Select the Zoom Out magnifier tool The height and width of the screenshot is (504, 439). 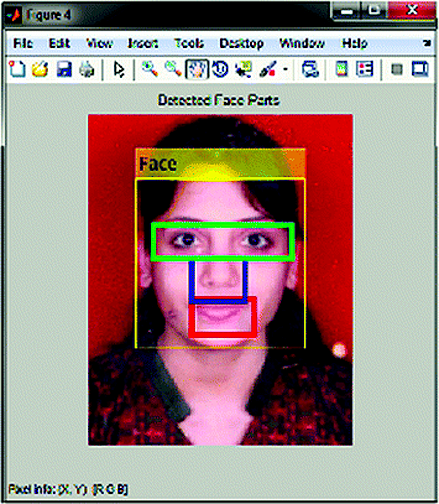click(x=174, y=70)
